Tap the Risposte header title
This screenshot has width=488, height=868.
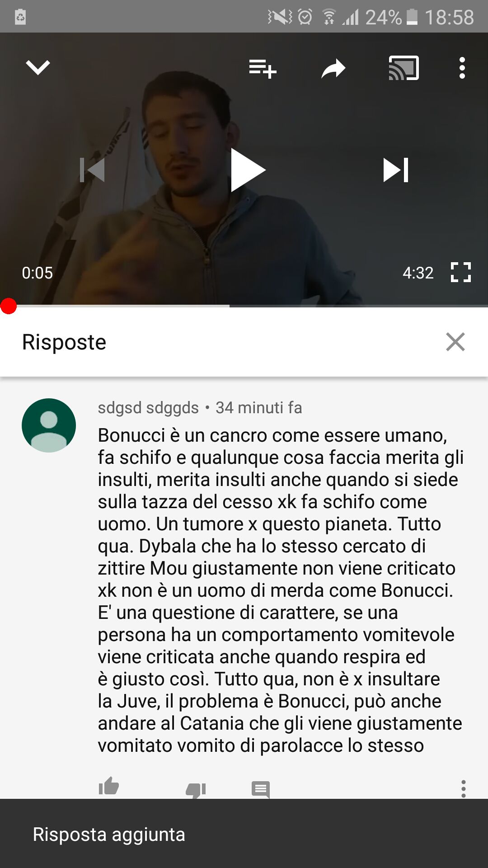coord(64,342)
